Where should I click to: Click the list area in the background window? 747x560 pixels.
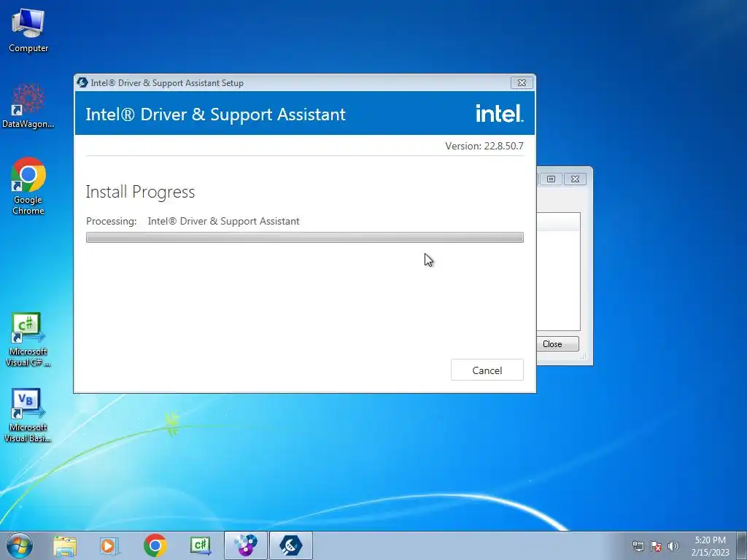[x=558, y=271]
